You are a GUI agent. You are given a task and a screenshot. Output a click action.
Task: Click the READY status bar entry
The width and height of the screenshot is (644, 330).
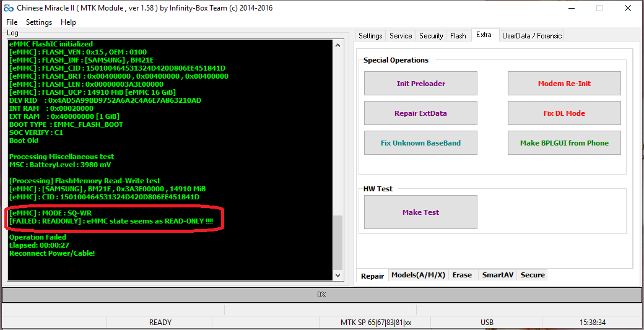160,322
